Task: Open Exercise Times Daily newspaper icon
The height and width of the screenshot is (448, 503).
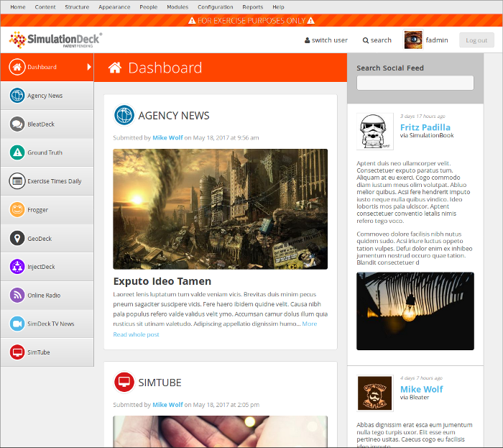Action: (17, 181)
